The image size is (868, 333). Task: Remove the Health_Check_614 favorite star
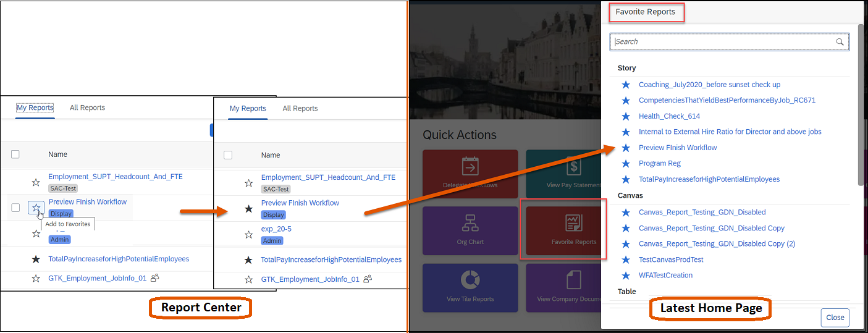[x=626, y=116]
